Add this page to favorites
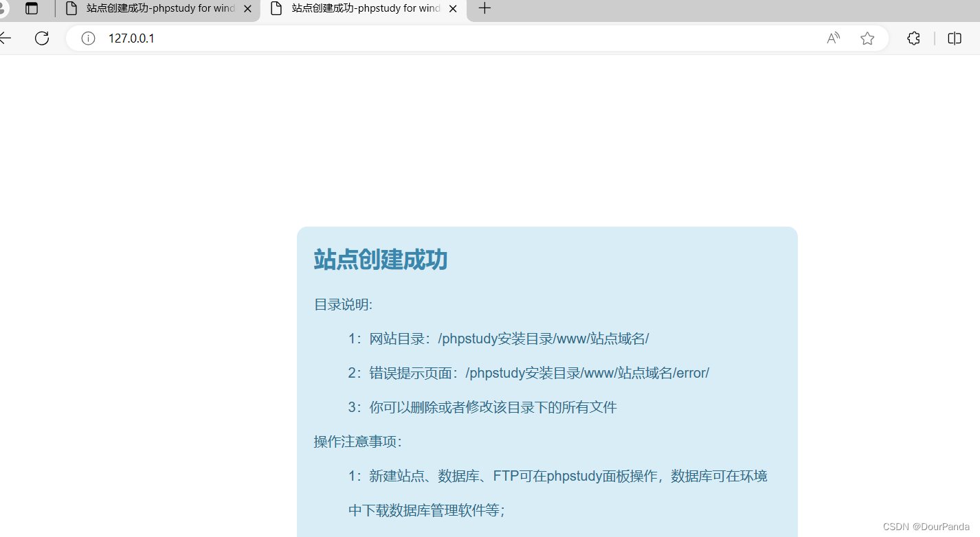This screenshot has width=980, height=537. click(x=867, y=38)
